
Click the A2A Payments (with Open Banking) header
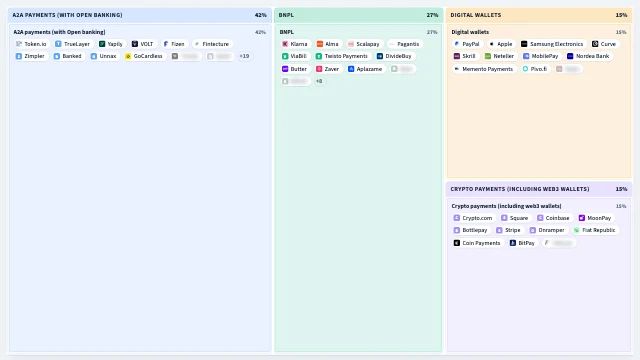coord(140,15)
